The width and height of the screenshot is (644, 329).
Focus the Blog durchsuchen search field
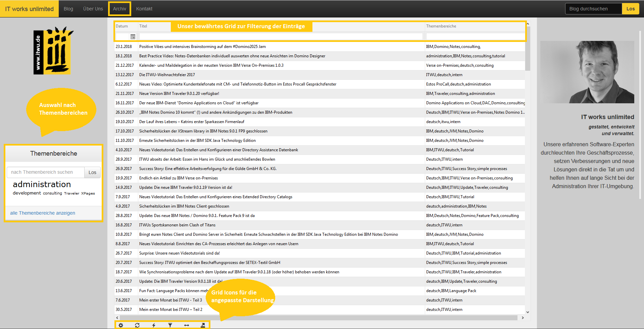click(x=593, y=9)
